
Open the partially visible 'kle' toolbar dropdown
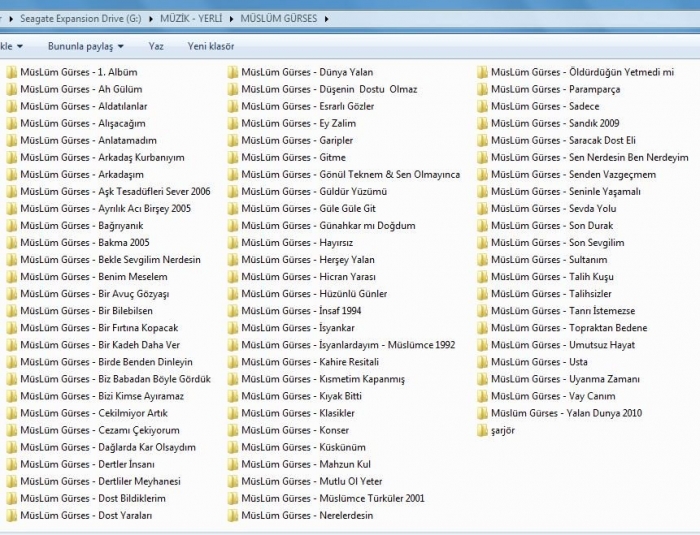(12, 46)
